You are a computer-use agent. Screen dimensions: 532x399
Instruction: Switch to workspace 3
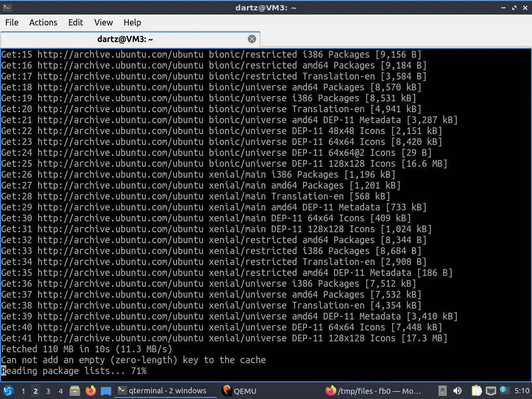[48, 391]
